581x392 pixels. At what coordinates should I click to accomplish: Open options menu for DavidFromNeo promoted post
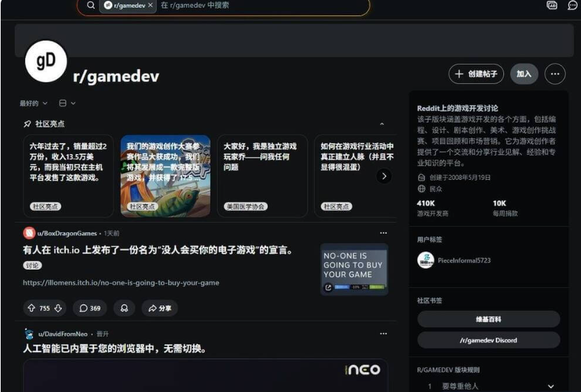click(384, 334)
